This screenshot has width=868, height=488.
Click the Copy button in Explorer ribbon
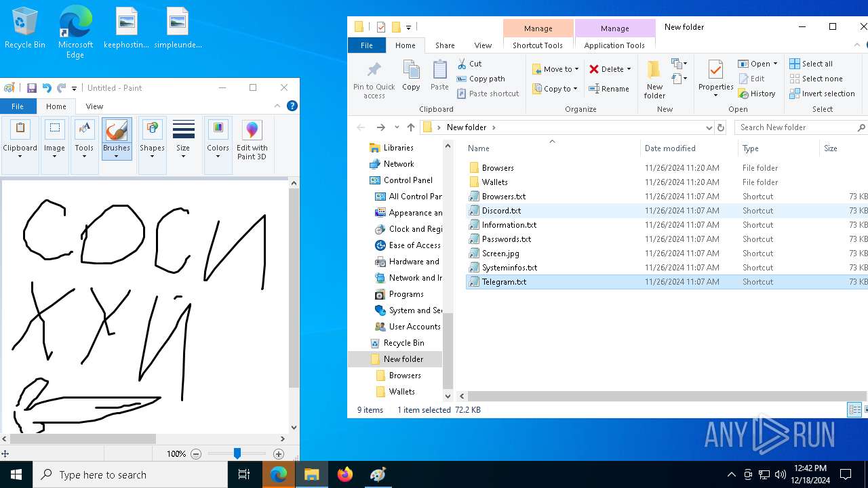click(x=411, y=76)
